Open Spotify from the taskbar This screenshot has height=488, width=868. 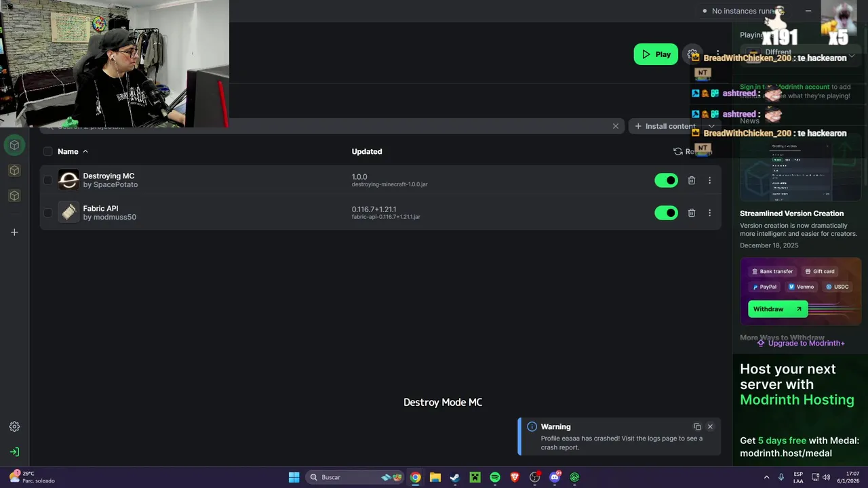point(494,477)
